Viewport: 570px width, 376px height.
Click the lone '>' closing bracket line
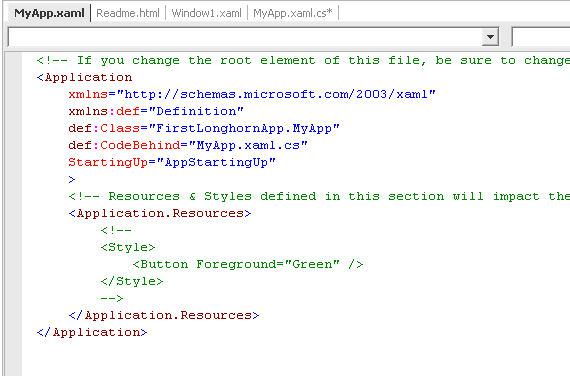[72, 179]
